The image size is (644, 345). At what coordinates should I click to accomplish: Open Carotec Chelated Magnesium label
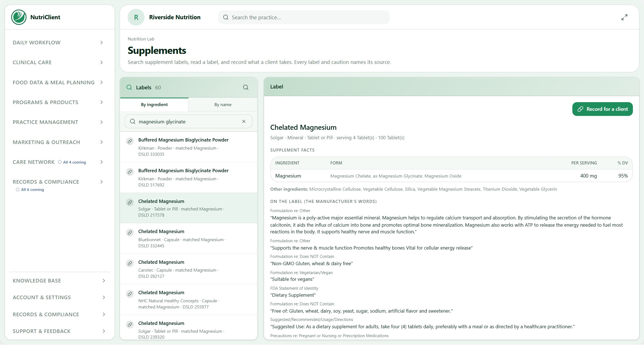(189, 269)
